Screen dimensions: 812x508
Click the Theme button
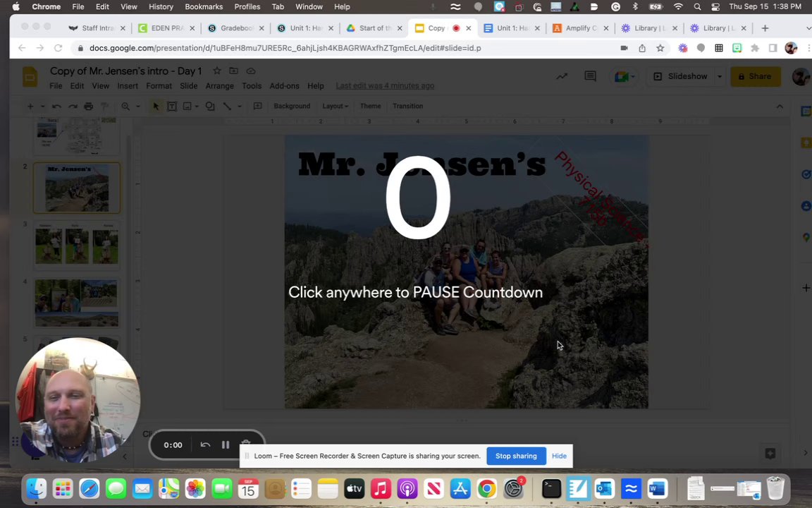coord(370,107)
